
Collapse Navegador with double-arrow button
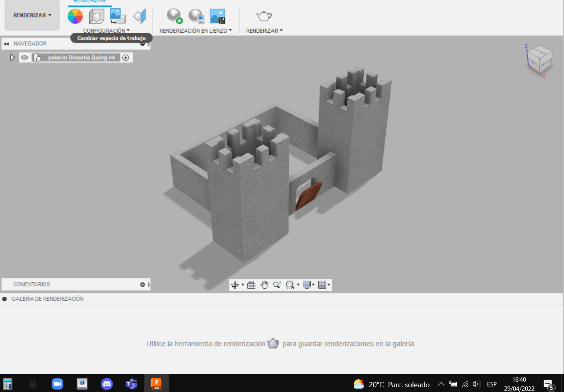point(6,44)
